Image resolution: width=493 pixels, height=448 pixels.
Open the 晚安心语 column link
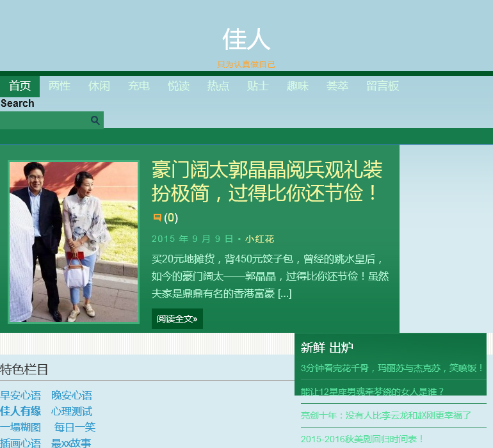72,395
